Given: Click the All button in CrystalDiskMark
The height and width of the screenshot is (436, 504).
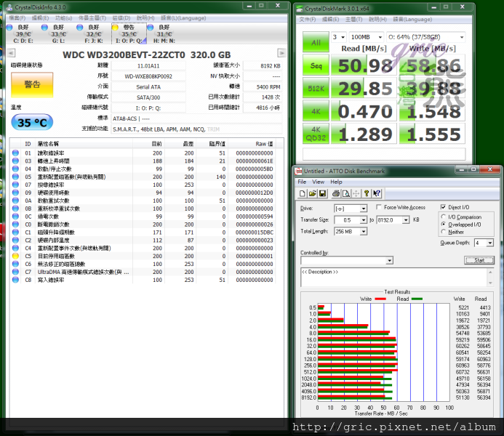Looking at the screenshot, I should click(x=316, y=42).
